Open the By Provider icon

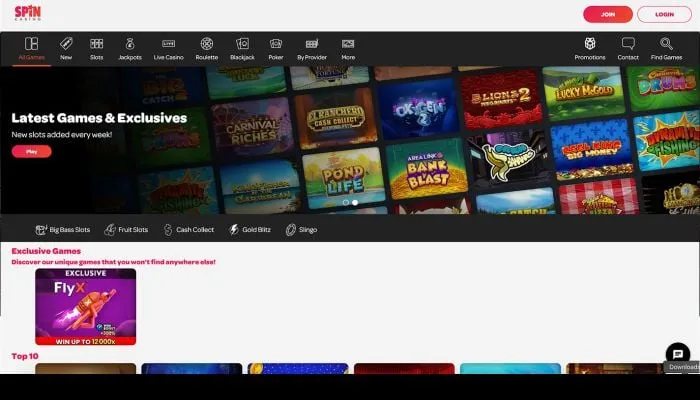coord(312,43)
